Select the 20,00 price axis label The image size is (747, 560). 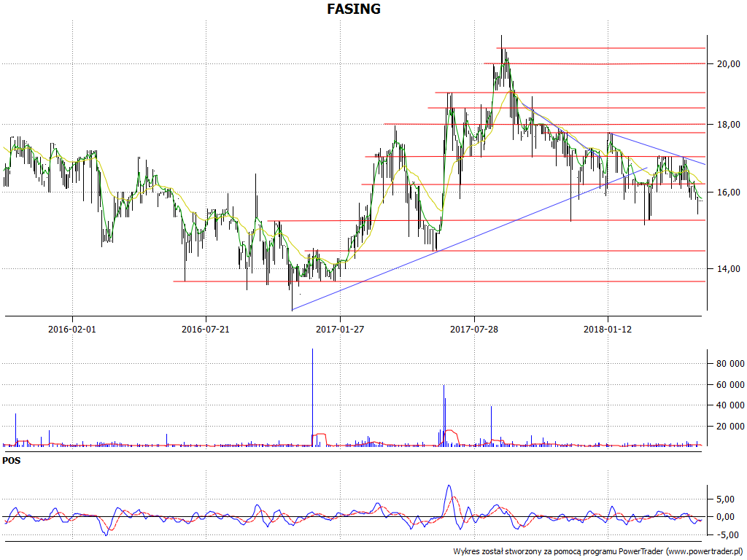pos(729,64)
